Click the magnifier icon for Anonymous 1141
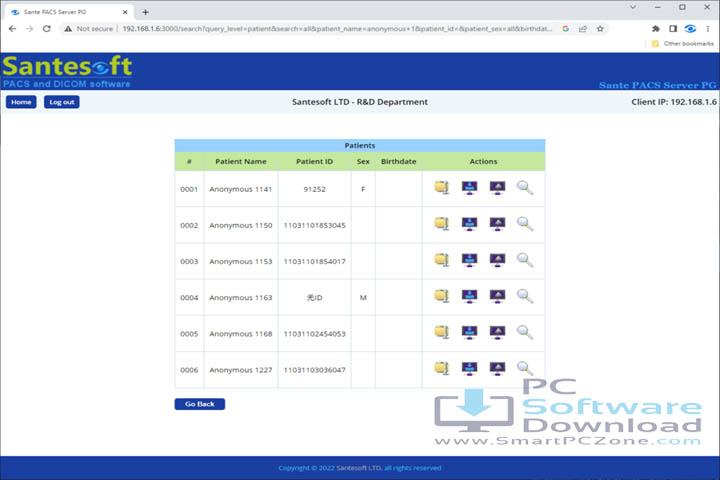Screen dimensions: 720x480 pyautogui.click(x=525, y=187)
